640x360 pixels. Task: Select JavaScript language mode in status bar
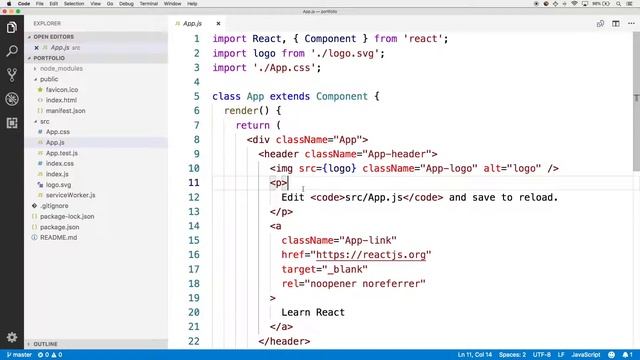[586, 355]
